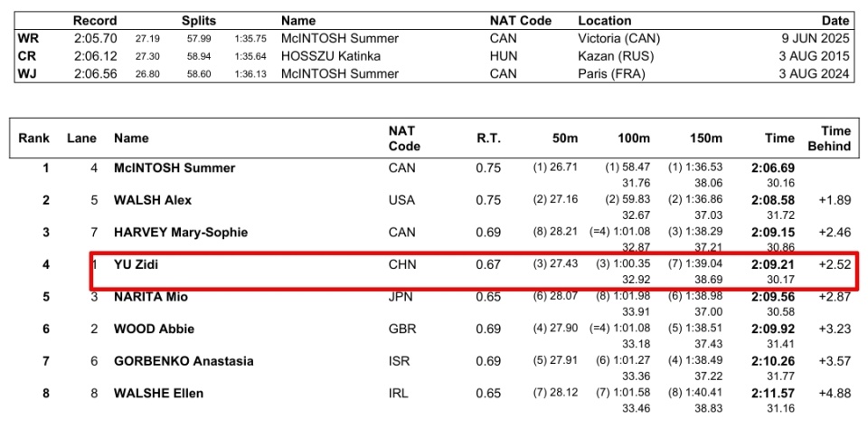
Task: Click winning time 2:06.69
Action: coord(773,168)
